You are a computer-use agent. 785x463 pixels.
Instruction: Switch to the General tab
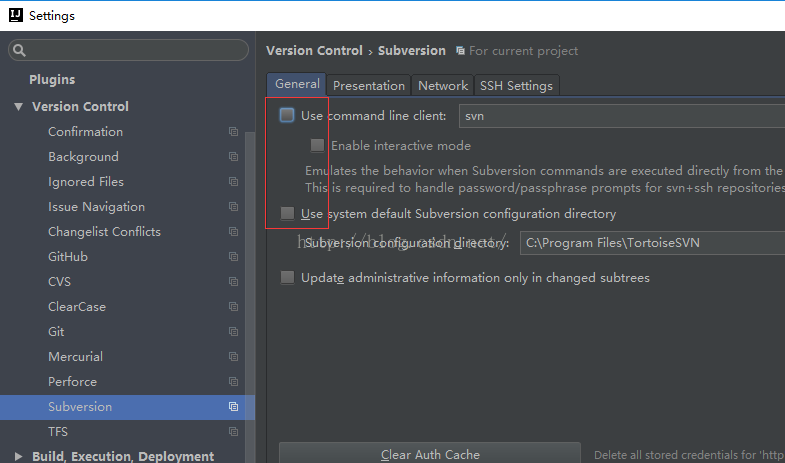click(297, 84)
